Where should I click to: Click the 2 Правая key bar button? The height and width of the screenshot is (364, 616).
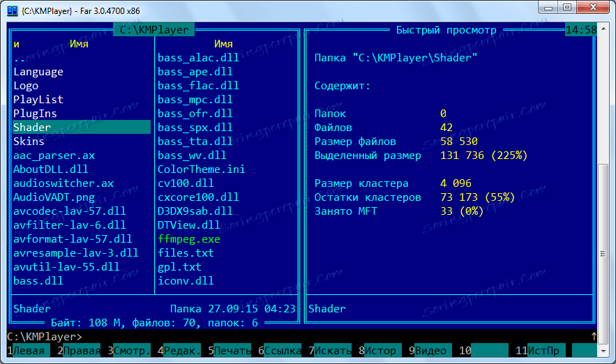tap(79, 350)
